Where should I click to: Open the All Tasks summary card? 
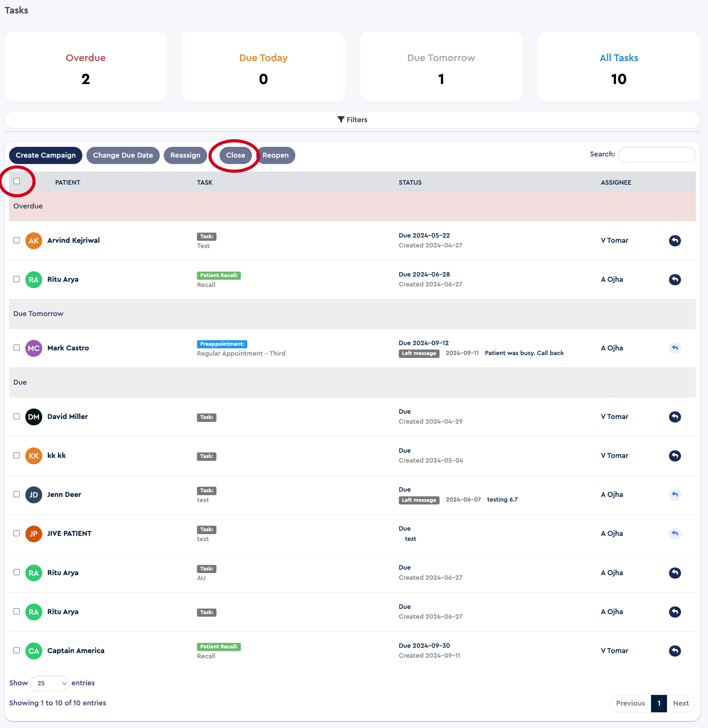(619, 67)
